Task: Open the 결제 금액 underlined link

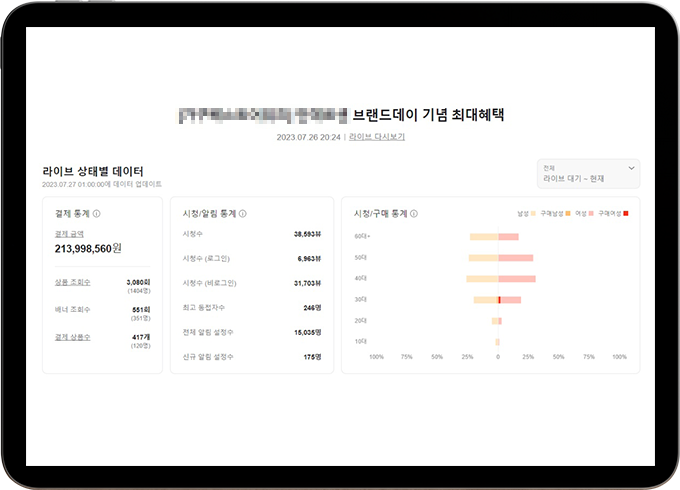Action: coord(68,233)
